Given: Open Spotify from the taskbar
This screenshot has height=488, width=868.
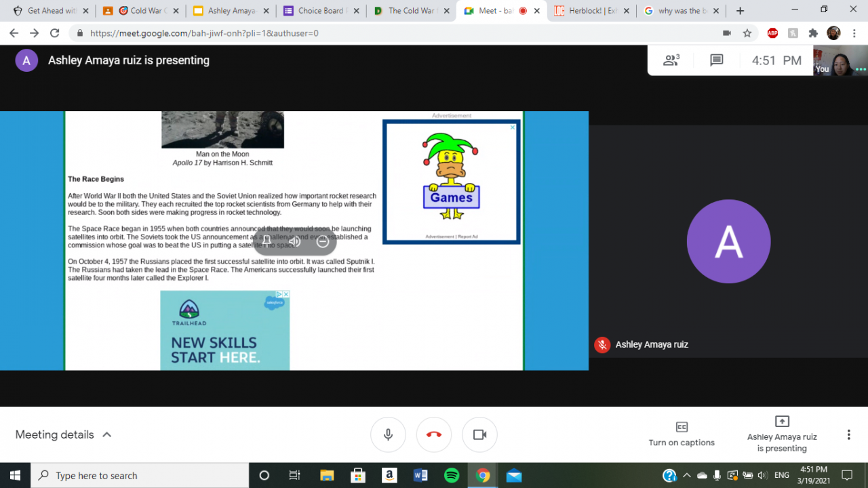Looking at the screenshot, I should 452,475.
